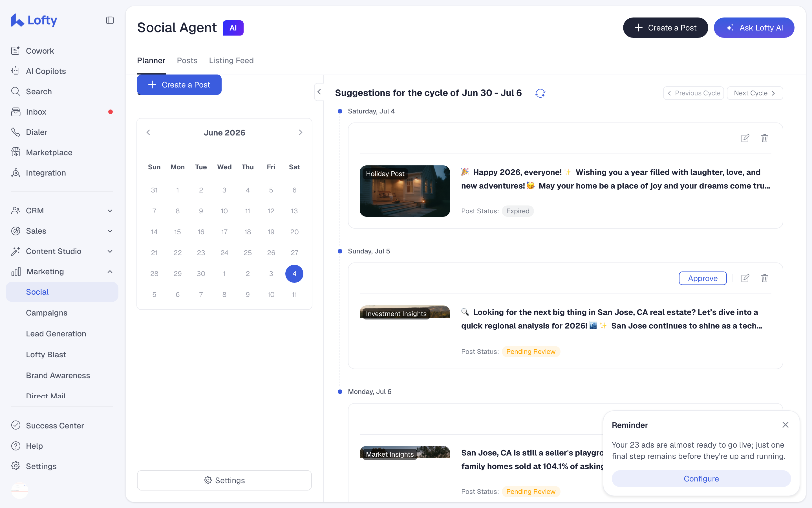
Task: Select Social under Marketing
Action: [x=62, y=292]
